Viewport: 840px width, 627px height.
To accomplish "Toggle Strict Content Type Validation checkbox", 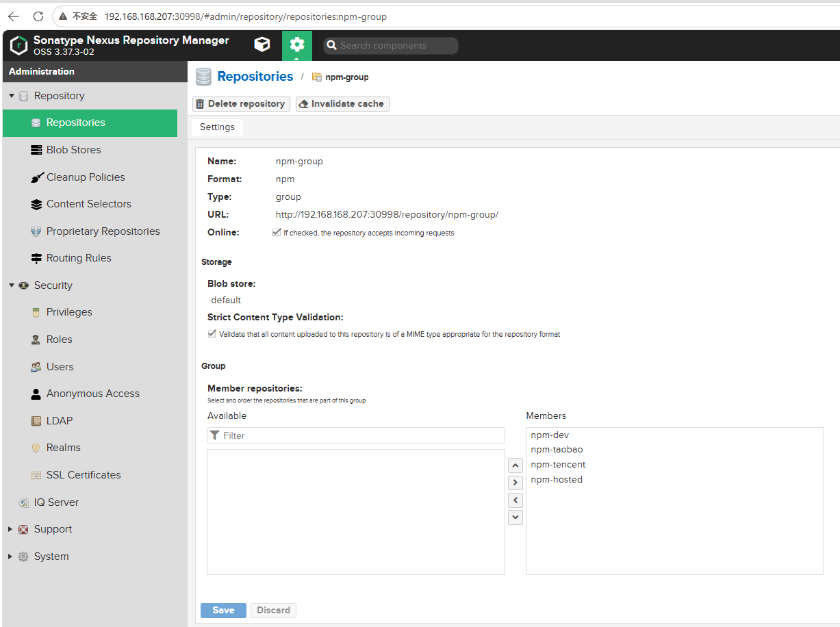I will click(x=212, y=334).
